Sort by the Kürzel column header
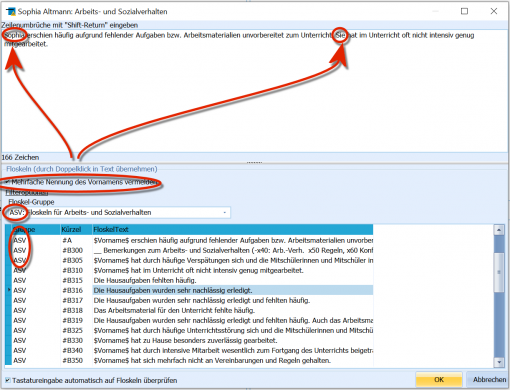This screenshot has height=390, width=510. tap(76, 229)
